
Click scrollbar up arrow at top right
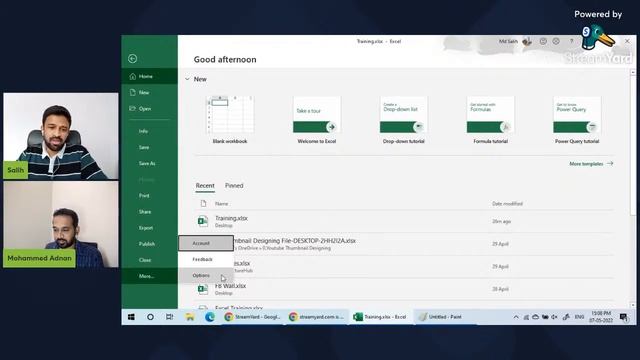tap(633, 73)
